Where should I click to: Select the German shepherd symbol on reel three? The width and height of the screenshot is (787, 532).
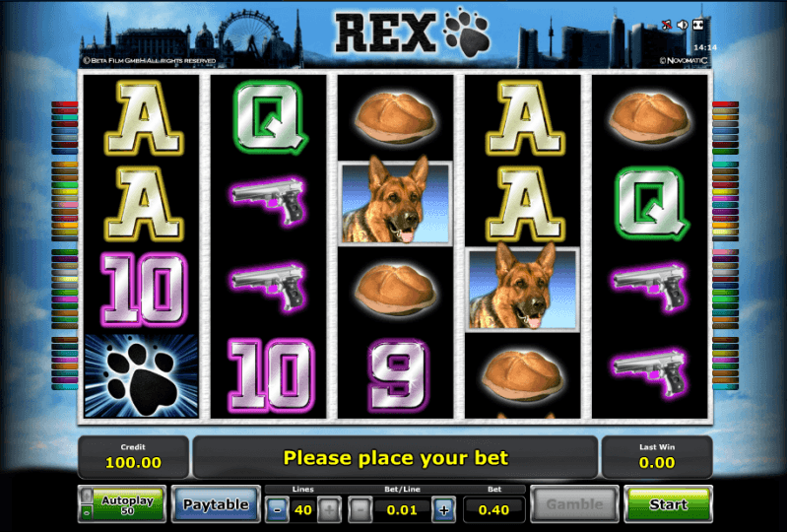coord(396,203)
